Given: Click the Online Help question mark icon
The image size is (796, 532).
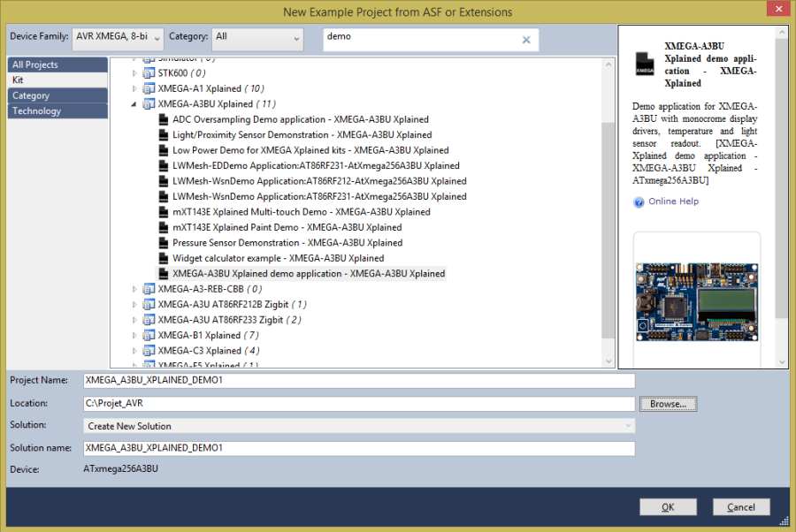Looking at the screenshot, I should point(639,201).
